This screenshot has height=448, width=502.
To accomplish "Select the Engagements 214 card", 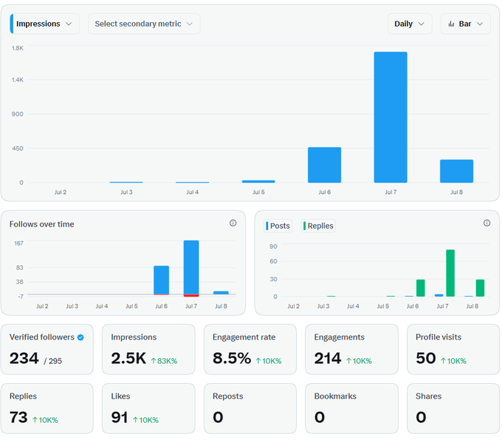I will tap(351, 349).
